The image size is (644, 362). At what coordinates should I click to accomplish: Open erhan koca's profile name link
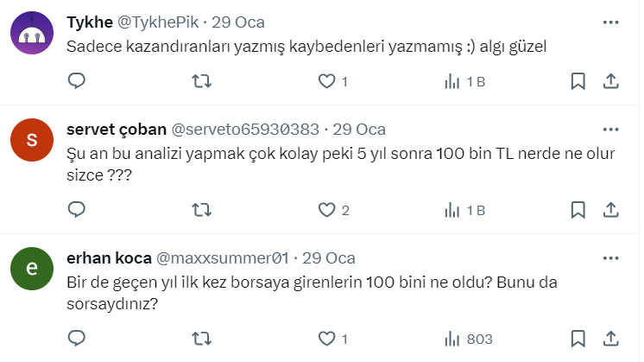[x=107, y=257]
